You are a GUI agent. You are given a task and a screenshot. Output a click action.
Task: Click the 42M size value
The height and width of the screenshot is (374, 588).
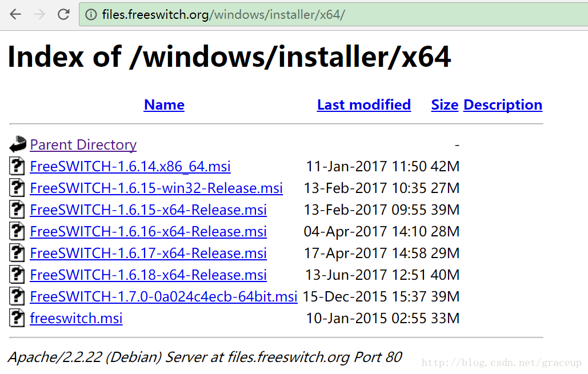click(445, 166)
